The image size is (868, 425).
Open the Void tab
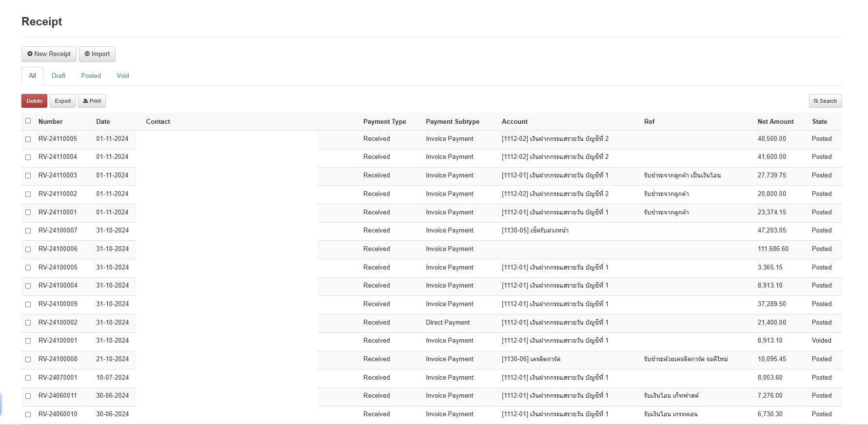pos(122,76)
